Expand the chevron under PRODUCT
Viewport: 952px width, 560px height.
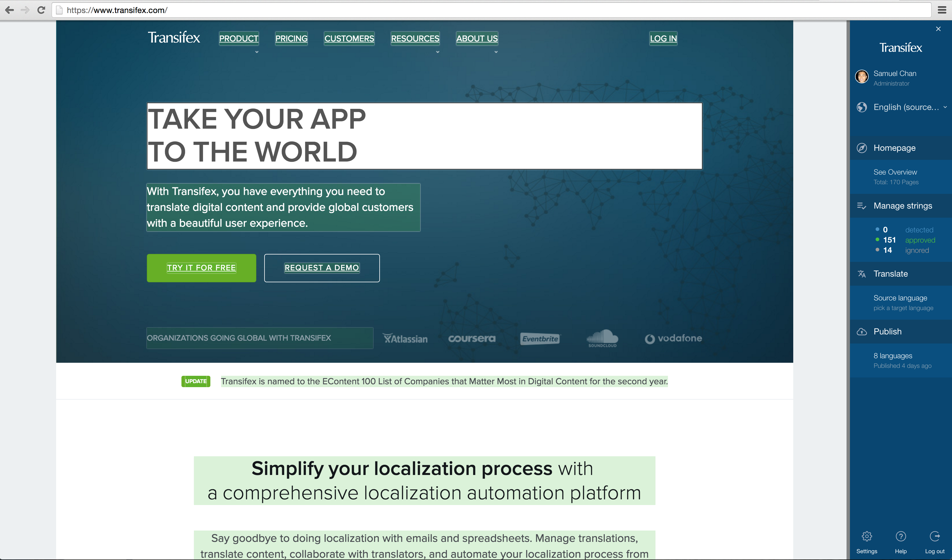click(x=257, y=52)
